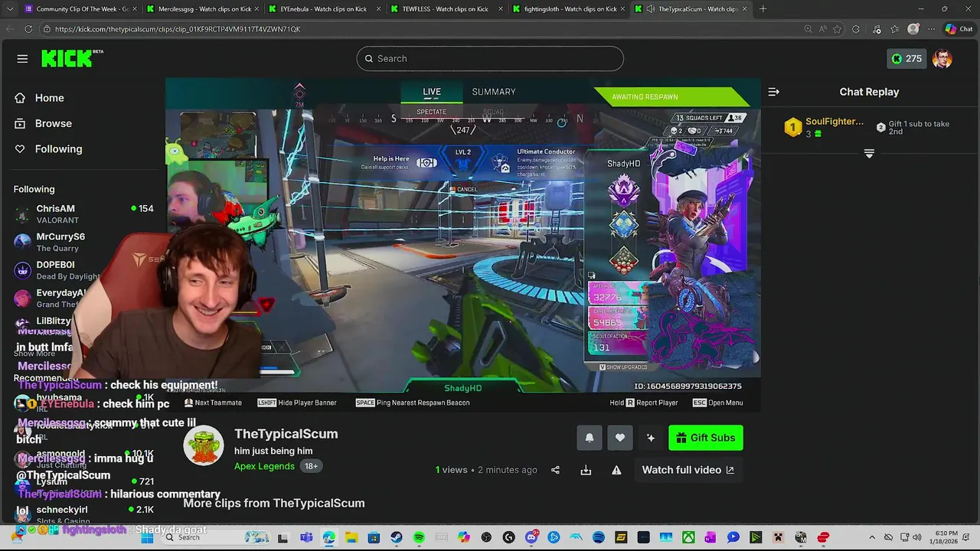Image resolution: width=980 pixels, height=551 pixels.
Task: Open schneckyirl channel in sidebar
Action: click(x=83, y=515)
